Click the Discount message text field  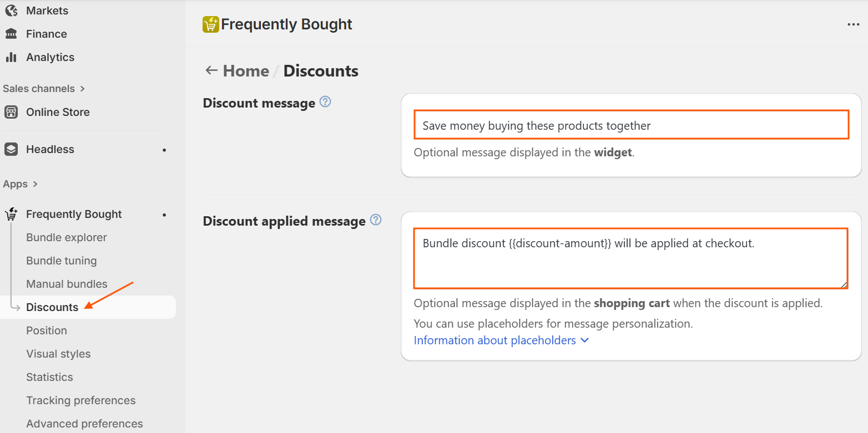[631, 125]
